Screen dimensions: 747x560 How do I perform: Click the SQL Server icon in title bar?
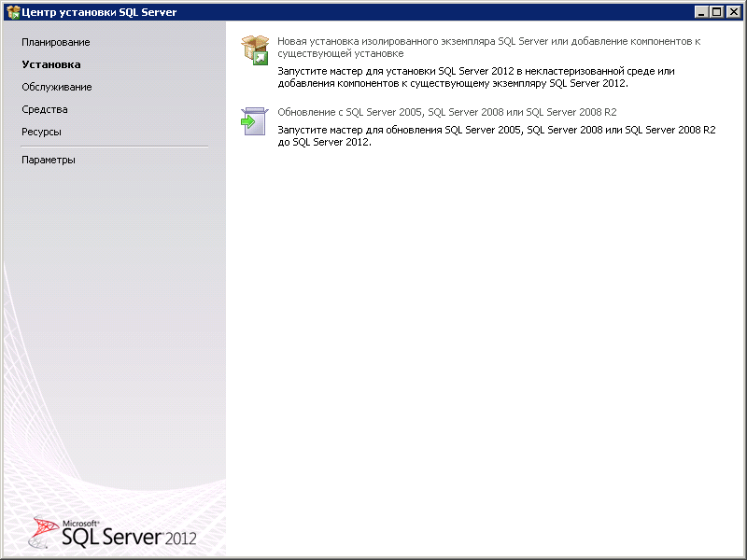[13, 12]
